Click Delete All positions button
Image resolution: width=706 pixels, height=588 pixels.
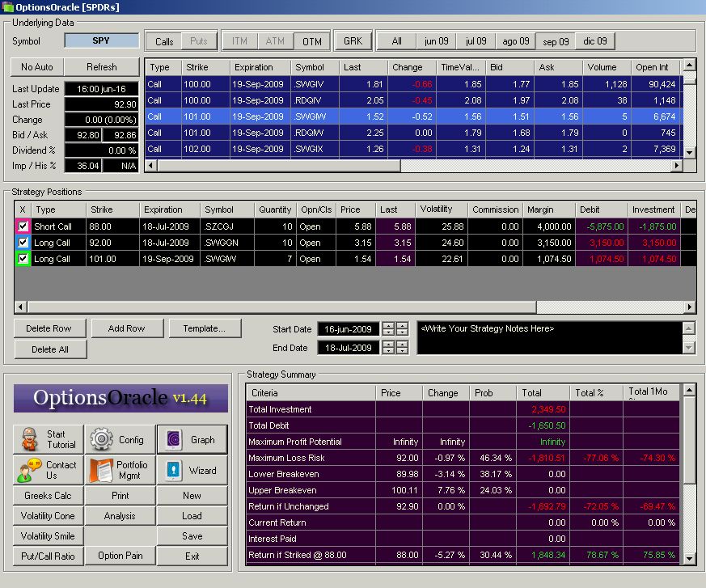coord(50,349)
